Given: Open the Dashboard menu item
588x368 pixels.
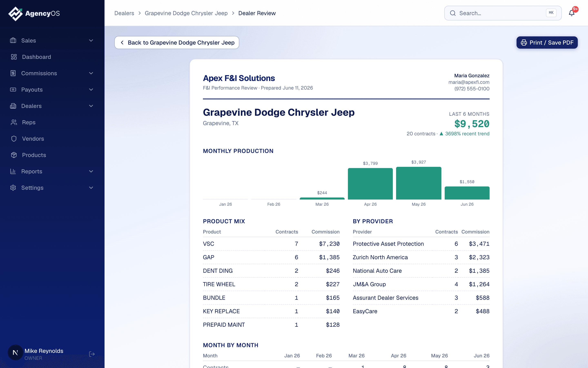Looking at the screenshot, I should point(52,57).
